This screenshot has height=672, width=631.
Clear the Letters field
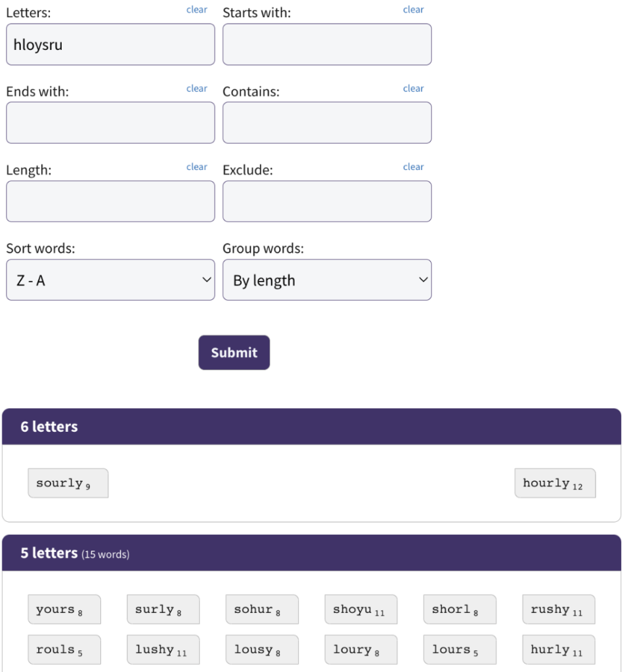tap(197, 10)
